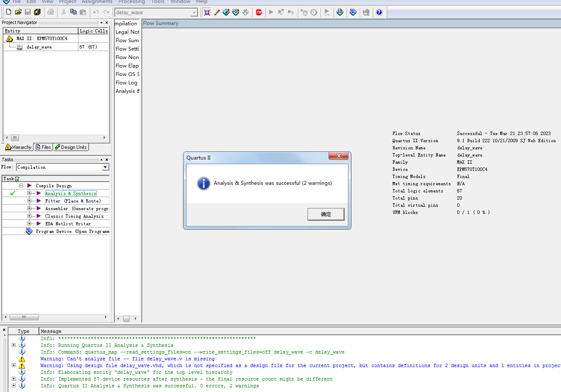Image resolution: width=561 pixels, height=392 pixels.
Task: Open the Programmer from the toolbar
Action: click(x=353, y=12)
